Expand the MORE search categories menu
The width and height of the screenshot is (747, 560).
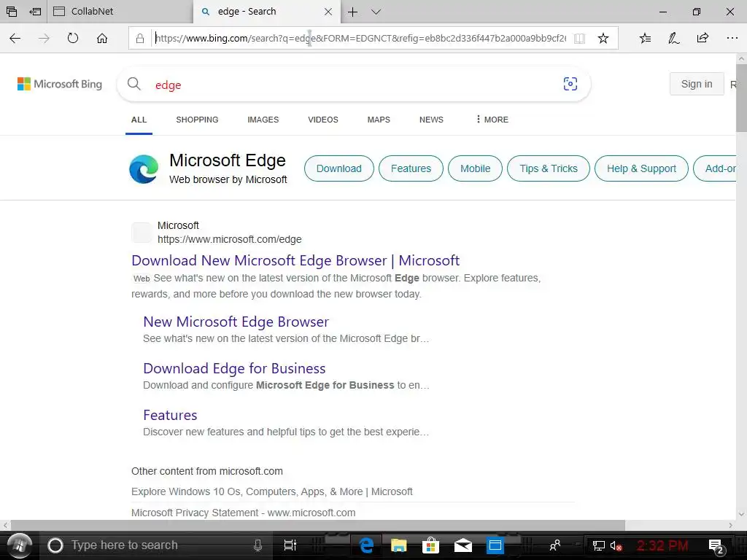pos(492,120)
